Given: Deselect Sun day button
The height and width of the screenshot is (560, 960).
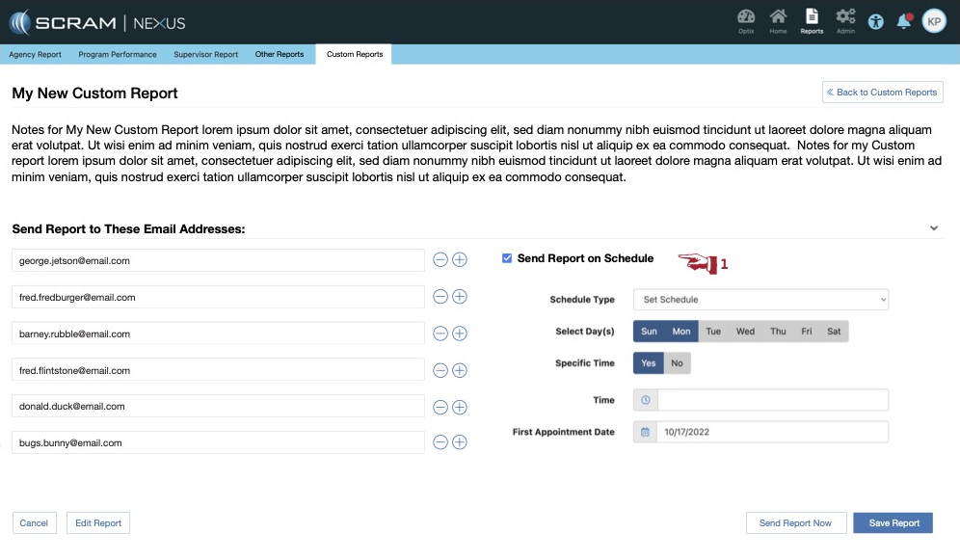Looking at the screenshot, I should [x=649, y=332].
